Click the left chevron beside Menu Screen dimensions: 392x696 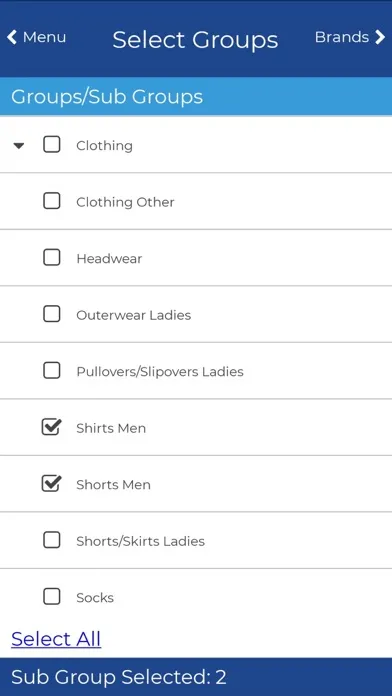point(12,37)
